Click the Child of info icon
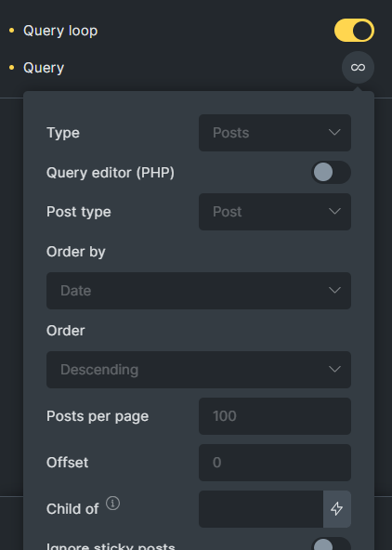The height and width of the screenshot is (550, 392). click(112, 504)
